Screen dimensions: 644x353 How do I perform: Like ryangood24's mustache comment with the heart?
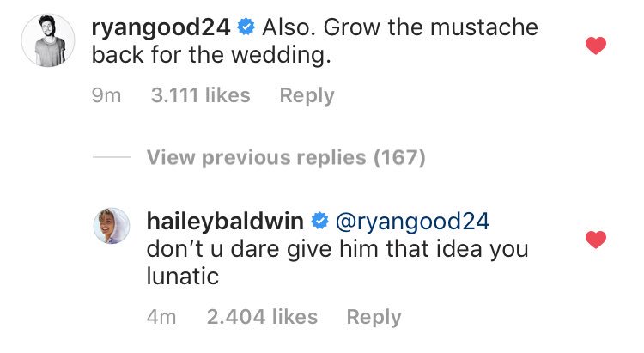click(594, 46)
